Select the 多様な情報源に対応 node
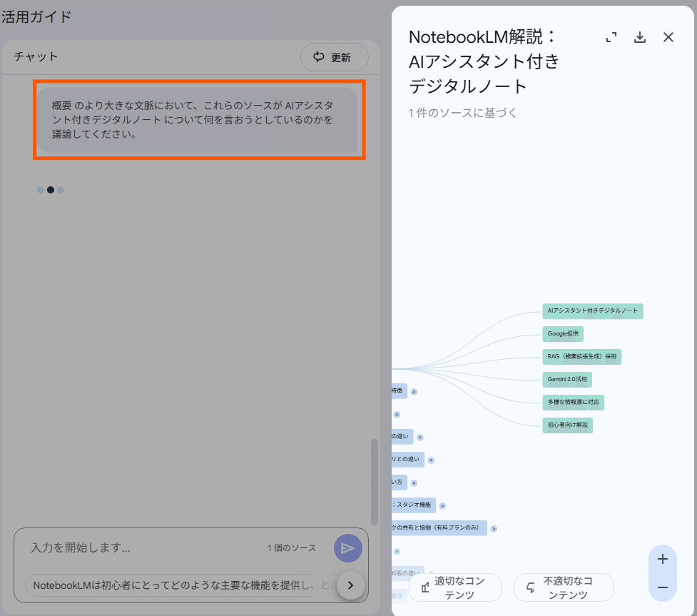 [574, 402]
